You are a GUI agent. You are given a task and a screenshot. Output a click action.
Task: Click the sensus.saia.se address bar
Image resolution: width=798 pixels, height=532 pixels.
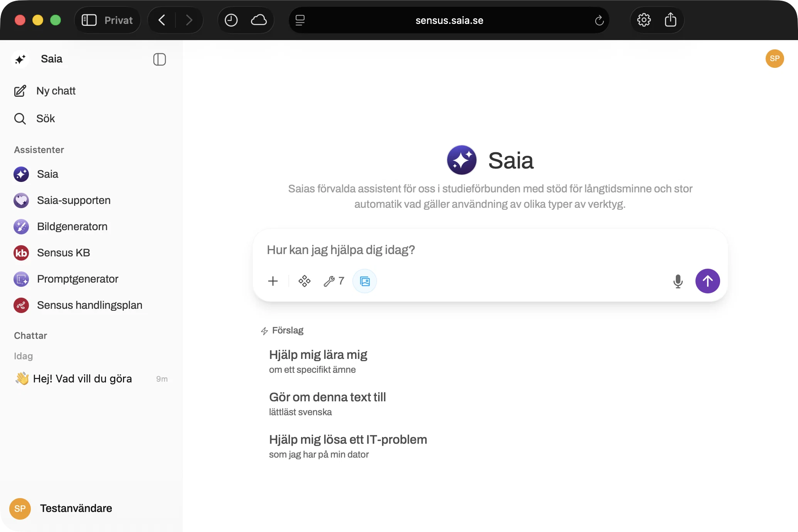pyautogui.click(x=449, y=20)
